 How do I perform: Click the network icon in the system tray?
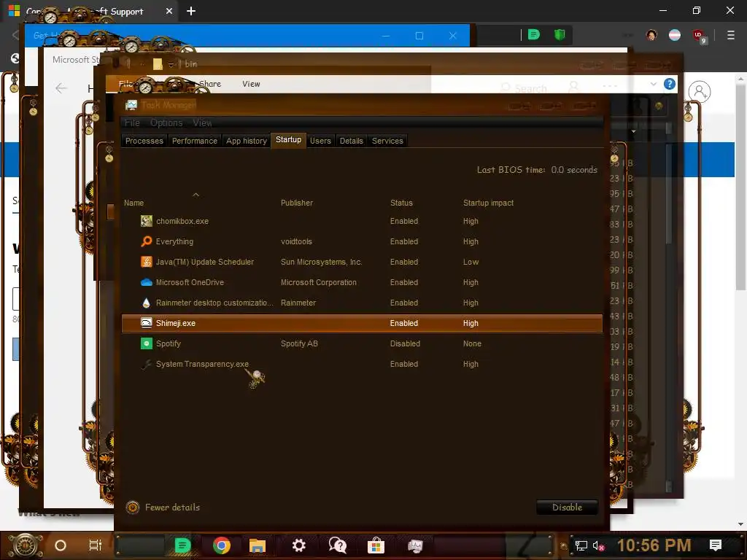[x=581, y=545]
